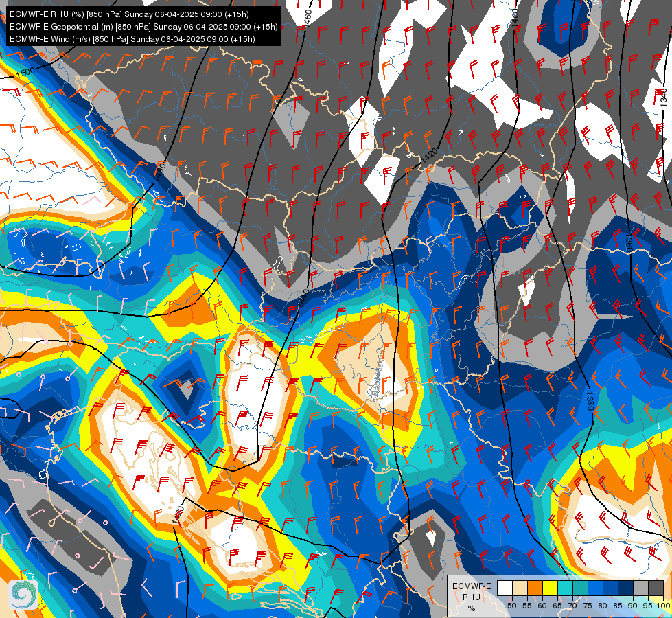Select the white below-50 legend swatch
Image resolution: width=672 pixels, height=618 pixels.
tap(505, 588)
